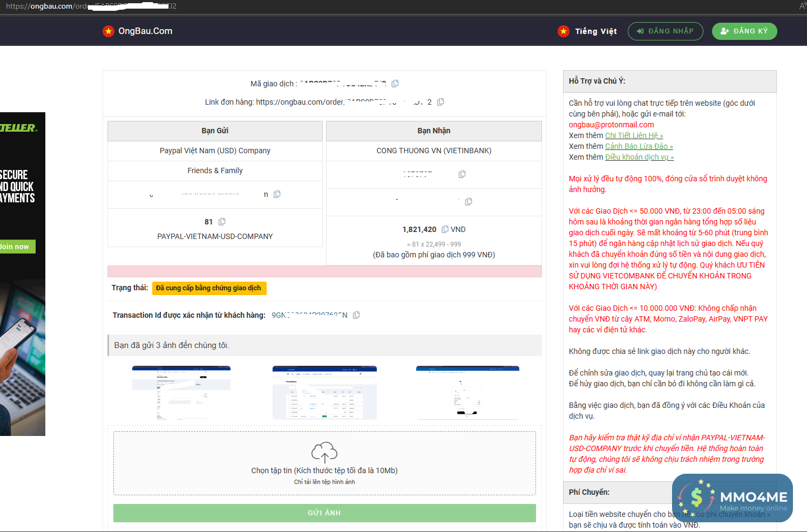Submit images with GỬI ẢNH button
The width and height of the screenshot is (807, 532).
tap(324, 513)
